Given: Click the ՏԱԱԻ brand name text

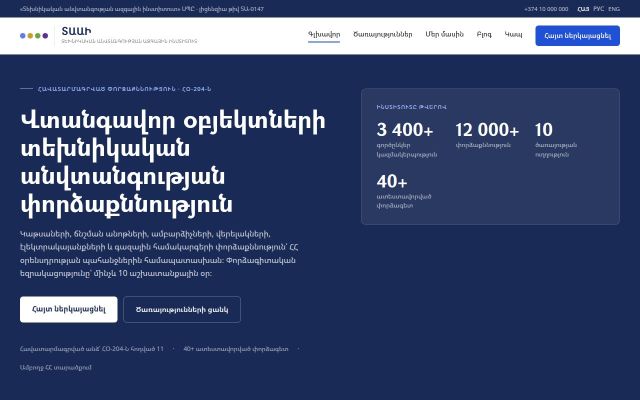Looking at the screenshot, I should pos(76,31).
